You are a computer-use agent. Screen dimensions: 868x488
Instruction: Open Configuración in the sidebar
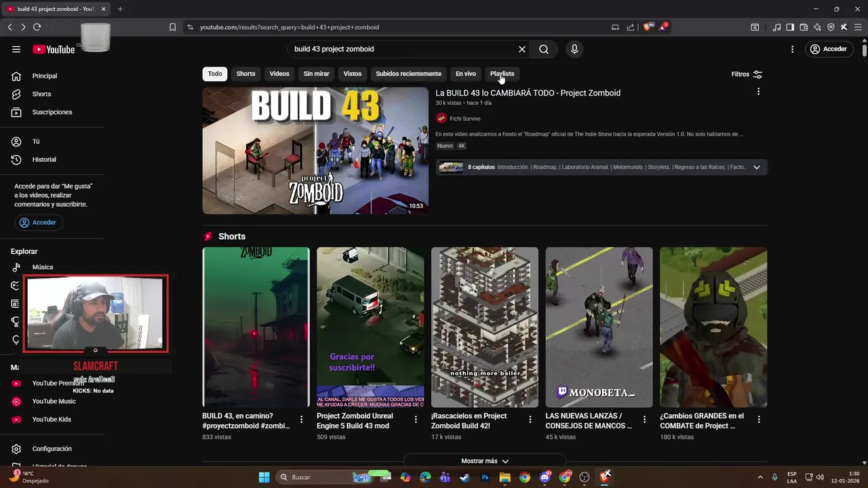point(52,449)
